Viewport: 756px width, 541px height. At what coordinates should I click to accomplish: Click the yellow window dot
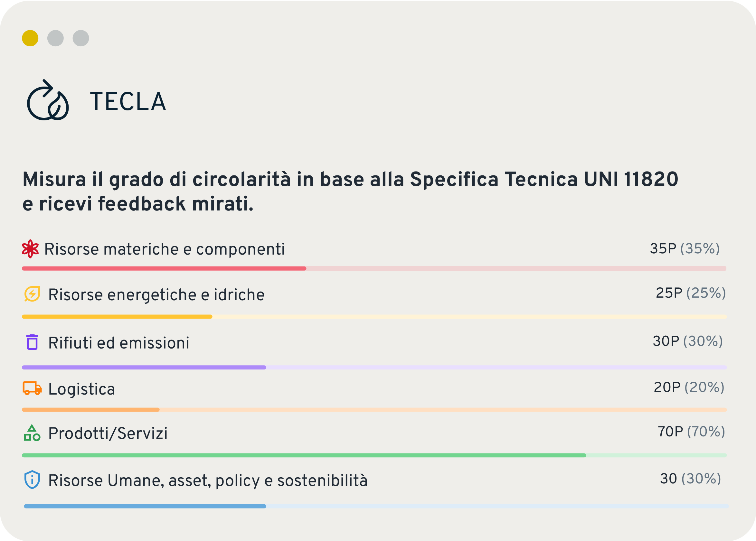coord(30,38)
